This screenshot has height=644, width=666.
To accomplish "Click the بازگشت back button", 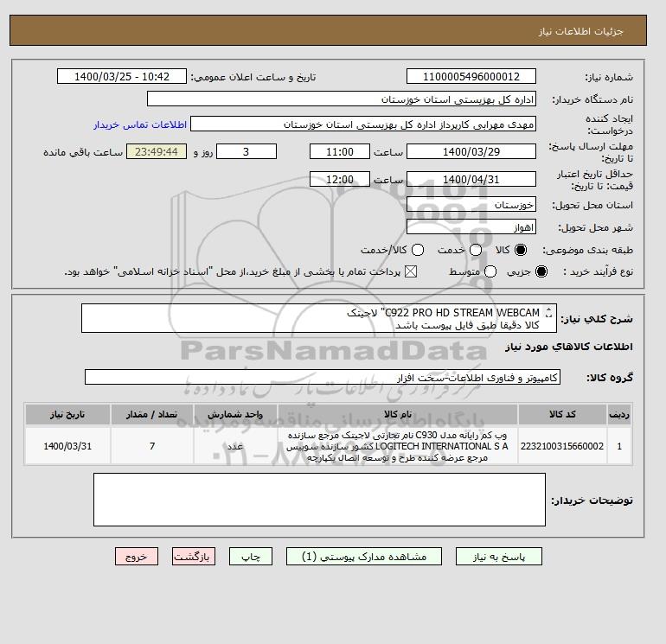I will (x=194, y=557).
